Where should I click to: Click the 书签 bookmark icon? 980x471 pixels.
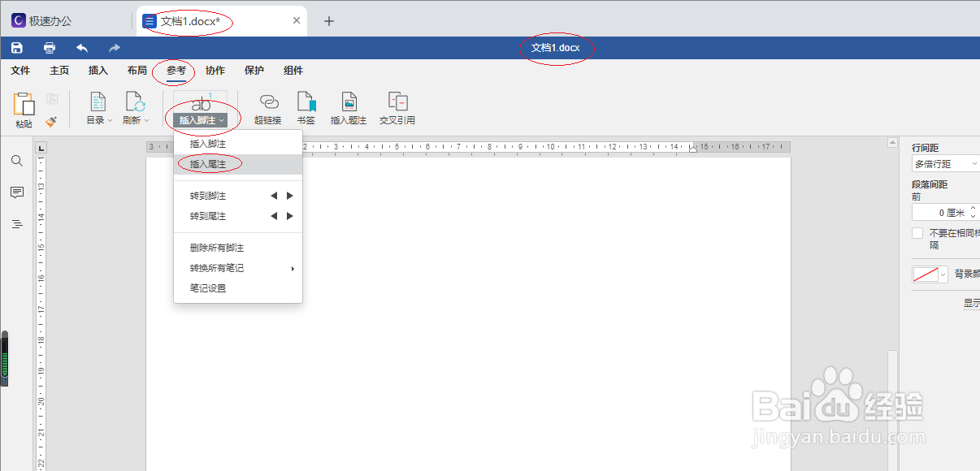tap(306, 110)
